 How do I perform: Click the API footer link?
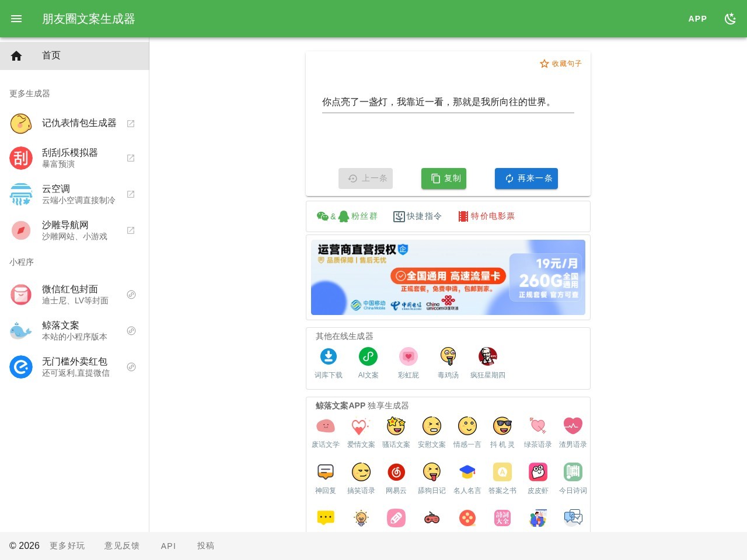pos(168,546)
